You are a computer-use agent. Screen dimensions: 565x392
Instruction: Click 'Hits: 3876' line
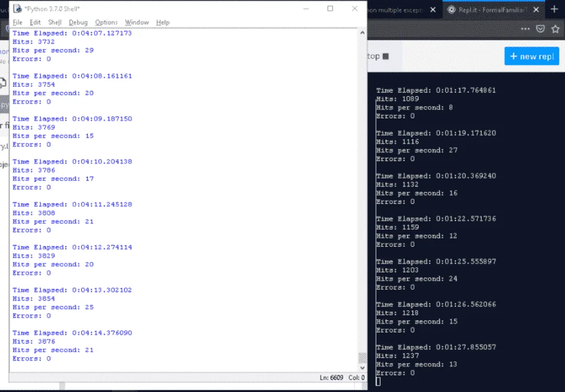(x=33, y=342)
